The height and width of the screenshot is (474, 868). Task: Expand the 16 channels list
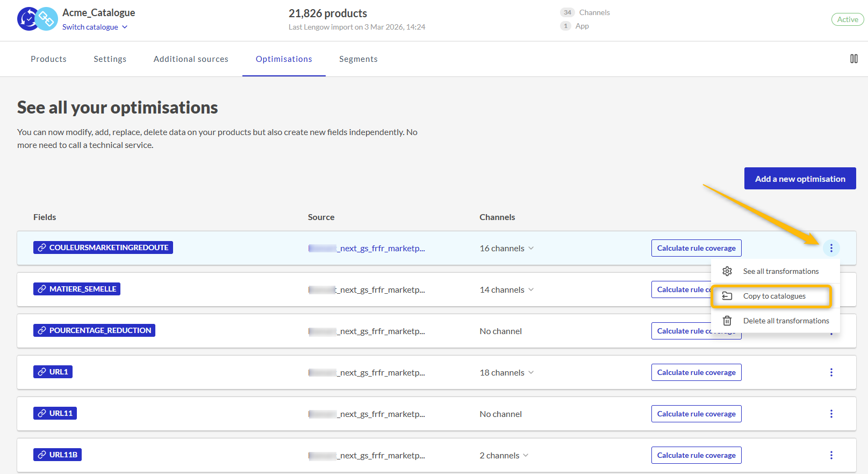[507, 248]
